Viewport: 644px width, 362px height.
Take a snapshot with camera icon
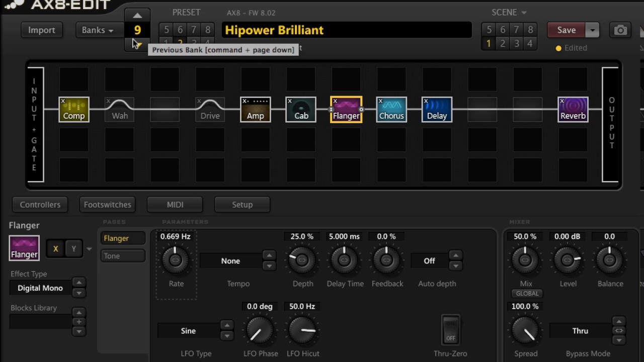pos(620,30)
